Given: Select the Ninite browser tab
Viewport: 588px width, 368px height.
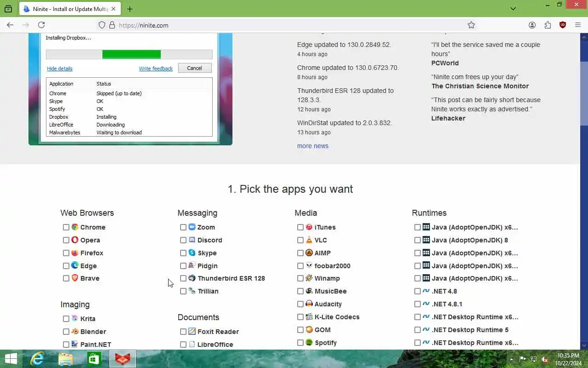Looking at the screenshot, I should (x=69, y=9).
